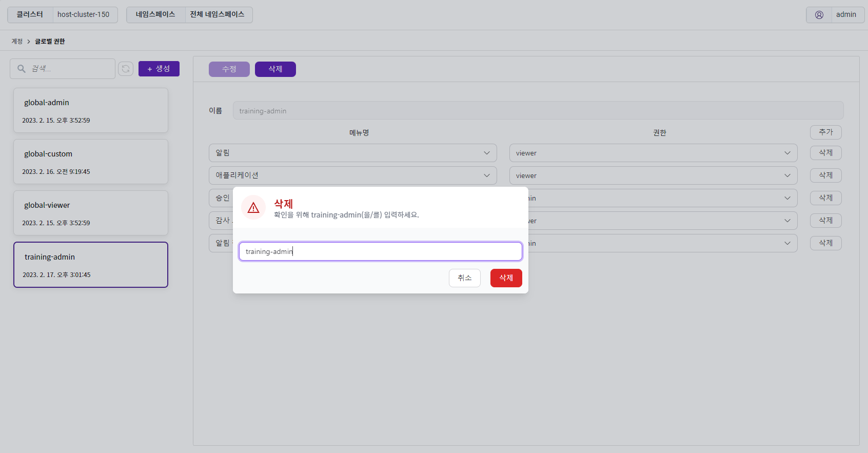Click the 추가 add row button

(826, 132)
